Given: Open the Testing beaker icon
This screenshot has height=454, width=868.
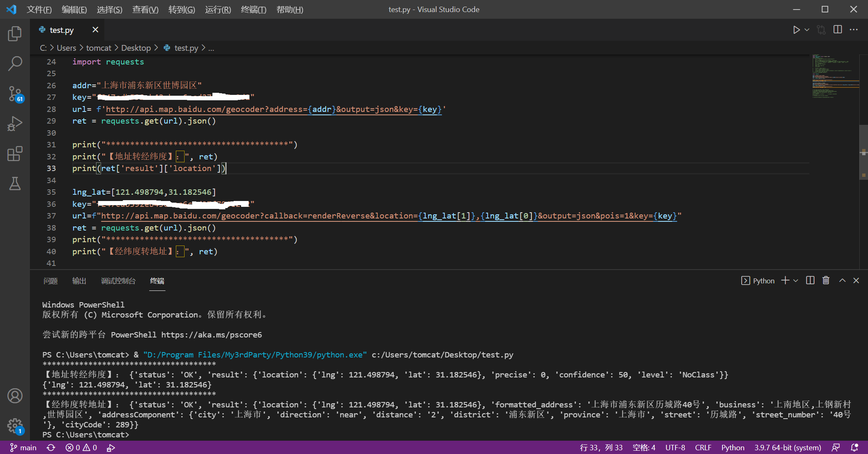Looking at the screenshot, I should coord(15,184).
